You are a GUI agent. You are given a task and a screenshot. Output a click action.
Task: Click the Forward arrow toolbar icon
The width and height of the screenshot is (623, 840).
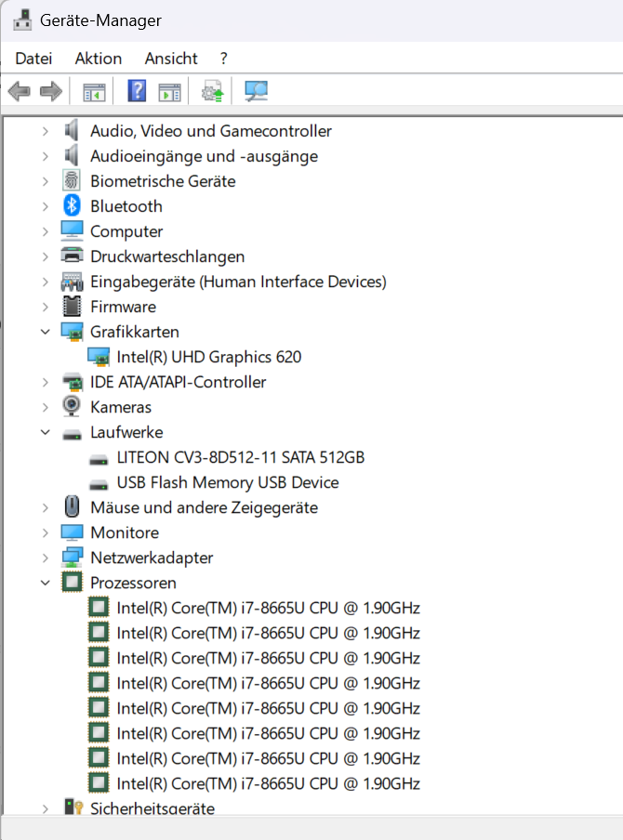coord(51,91)
